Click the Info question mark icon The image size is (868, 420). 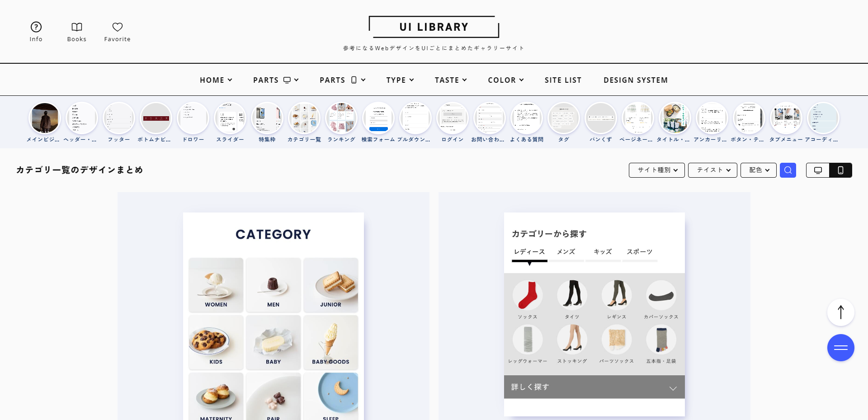coord(36,27)
